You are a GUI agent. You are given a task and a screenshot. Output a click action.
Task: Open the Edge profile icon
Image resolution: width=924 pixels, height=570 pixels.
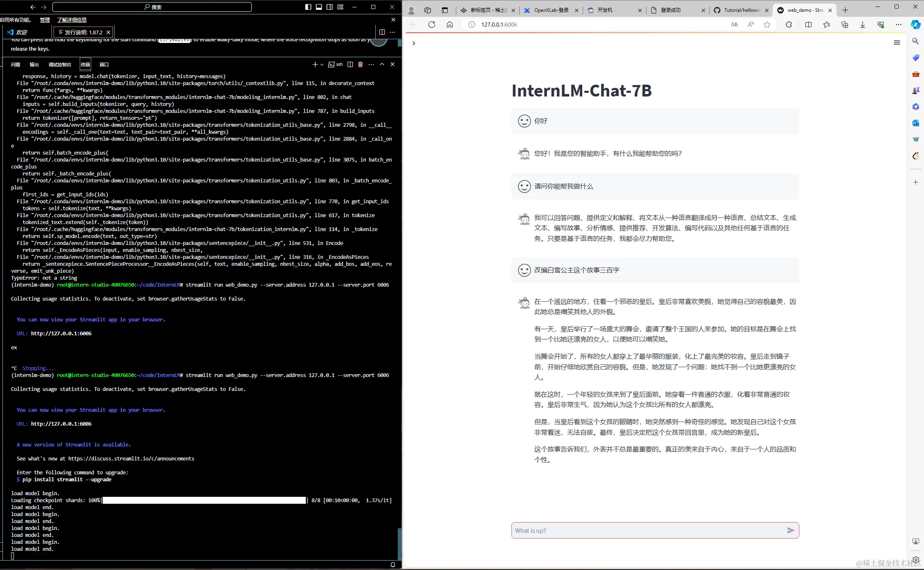pos(411,10)
